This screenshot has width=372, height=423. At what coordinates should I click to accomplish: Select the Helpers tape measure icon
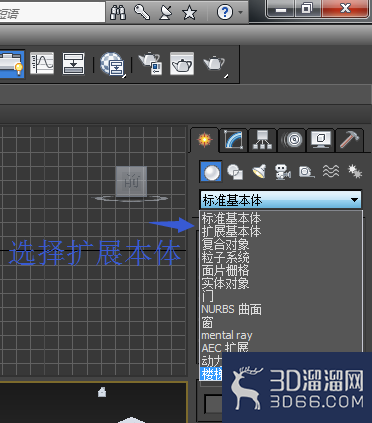[x=306, y=172]
